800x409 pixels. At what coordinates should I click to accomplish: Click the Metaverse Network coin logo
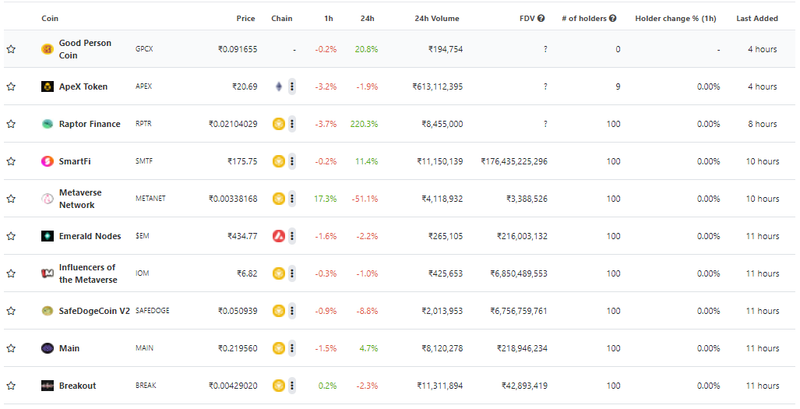(47, 198)
